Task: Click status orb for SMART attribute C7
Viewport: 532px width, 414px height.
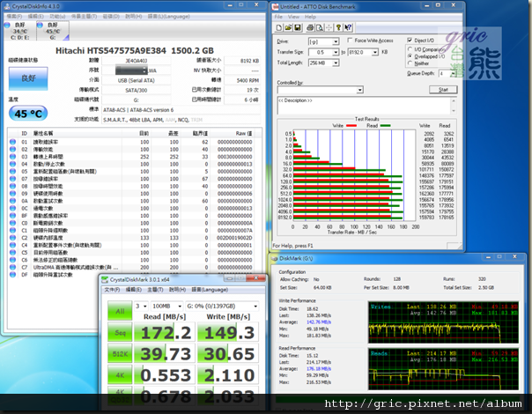Action: [x=12, y=267]
